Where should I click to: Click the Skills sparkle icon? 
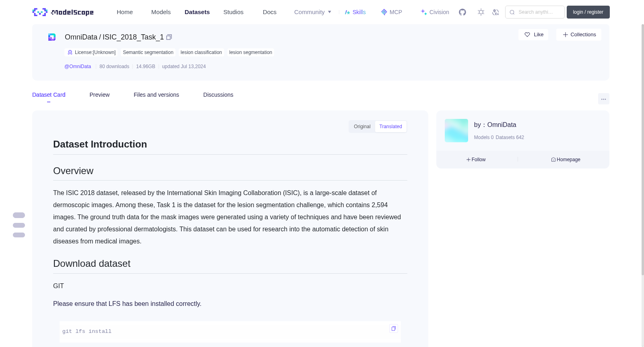coord(347,12)
